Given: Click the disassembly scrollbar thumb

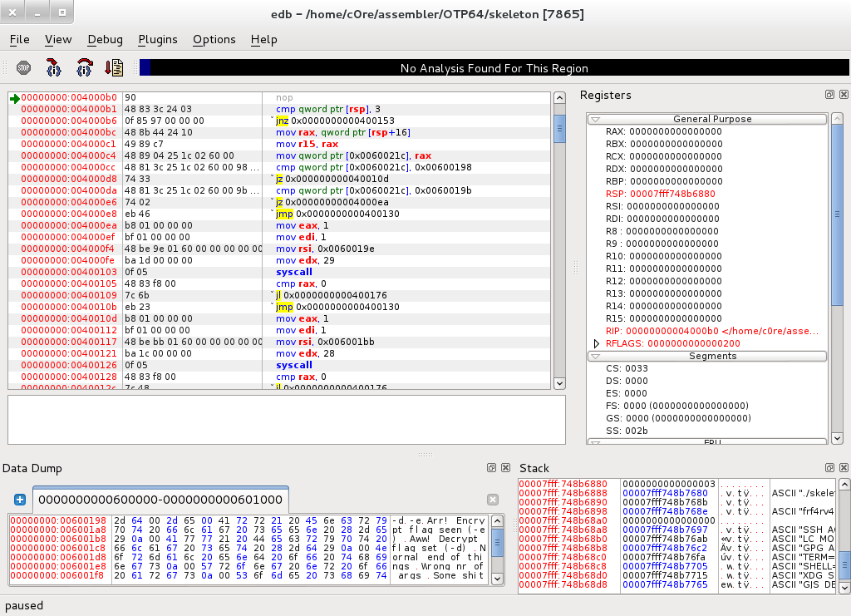Looking at the screenshot, I should tap(559, 129).
